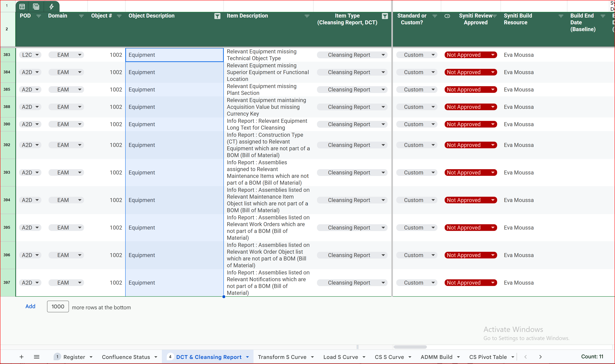Open filter on Domain column
The image size is (615, 364).
pyautogui.click(x=81, y=16)
